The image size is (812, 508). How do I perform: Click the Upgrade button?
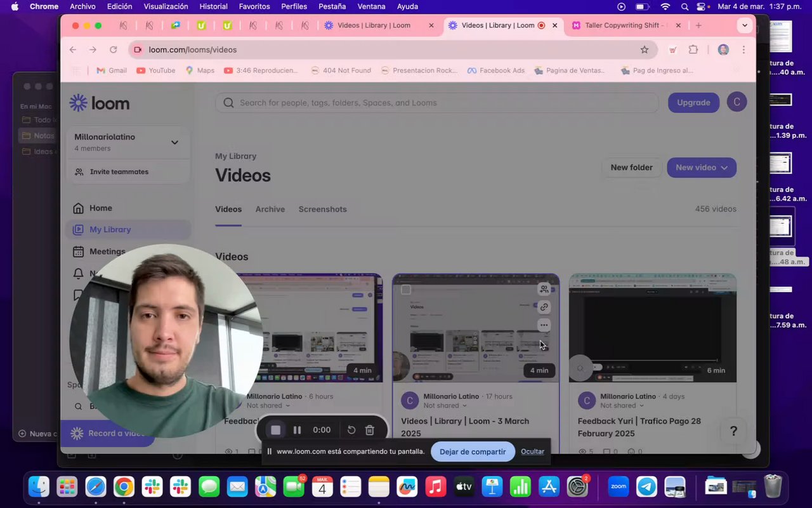point(693,102)
